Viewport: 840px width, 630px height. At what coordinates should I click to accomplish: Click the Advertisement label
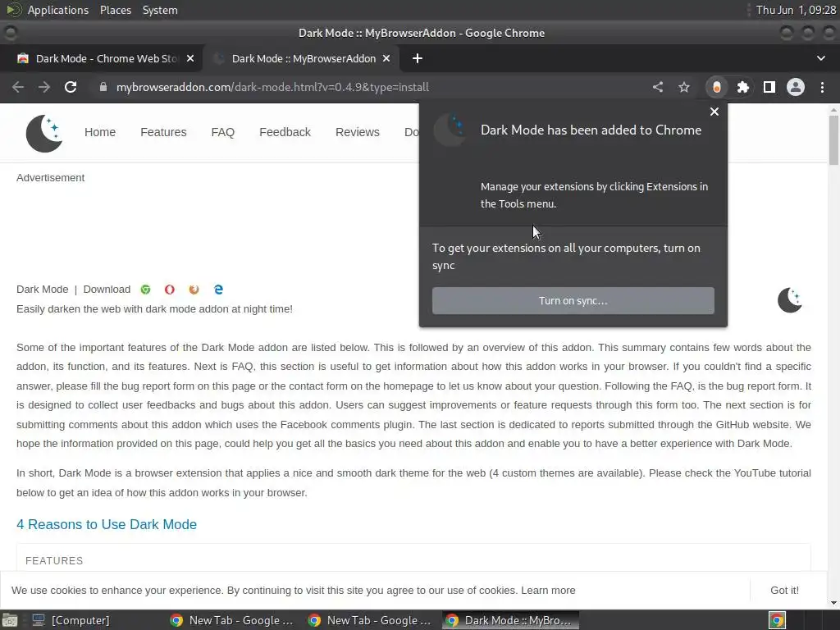[50, 178]
